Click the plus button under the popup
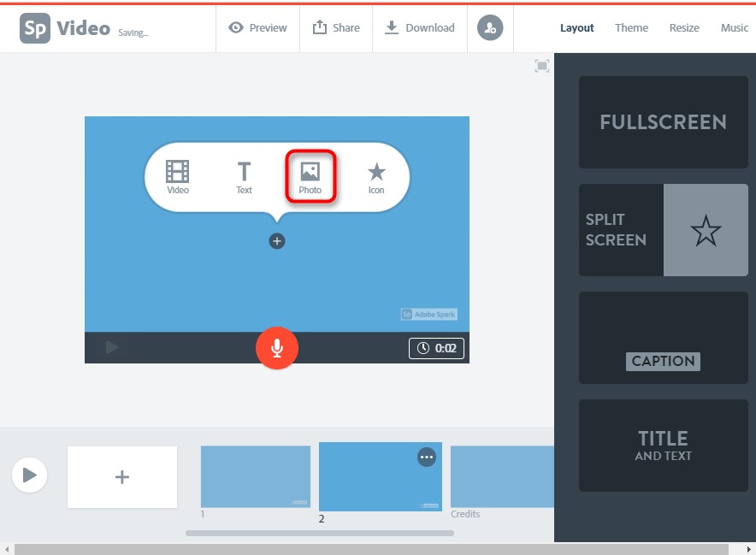Image resolution: width=756 pixels, height=555 pixels. coord(276,241)
